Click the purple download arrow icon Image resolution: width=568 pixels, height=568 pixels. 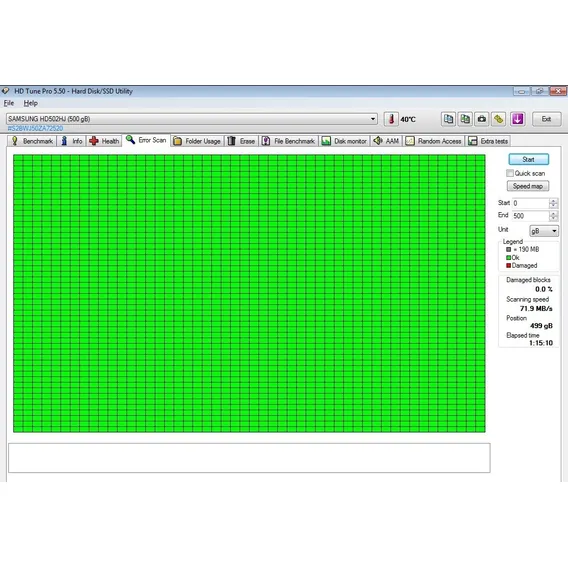point(517,119)
